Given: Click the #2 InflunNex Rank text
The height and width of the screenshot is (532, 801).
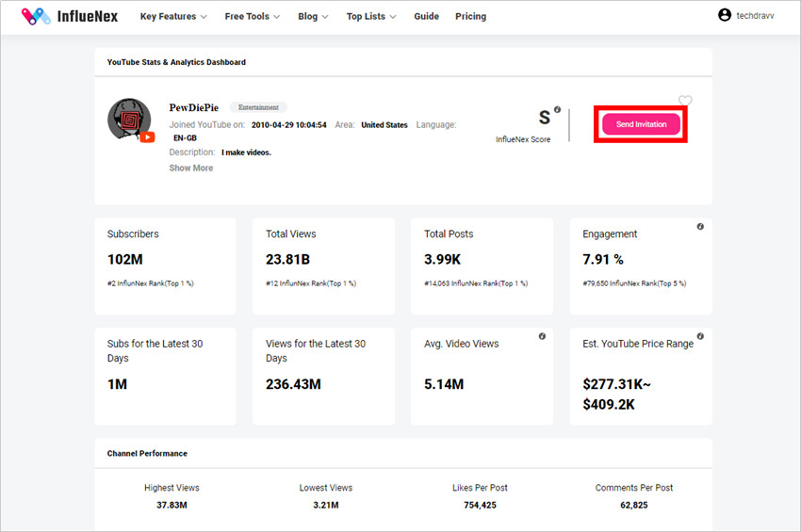Looking at the screenshot, I should click(150, 283).
